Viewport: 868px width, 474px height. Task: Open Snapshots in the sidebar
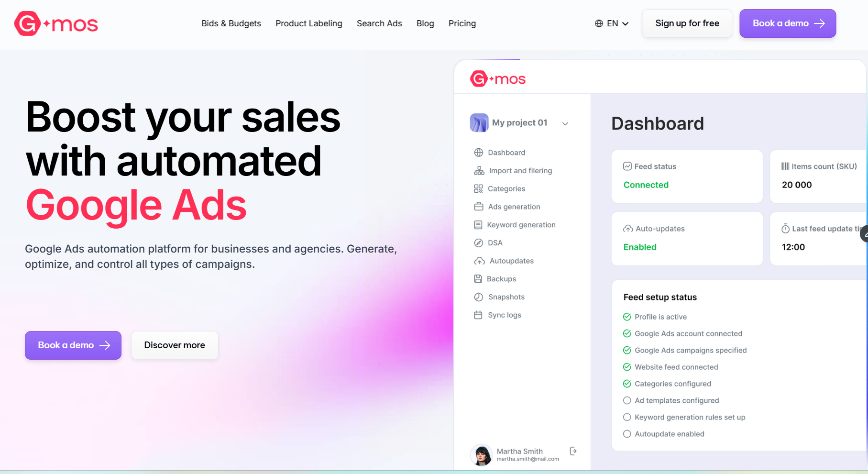(506, 297)
